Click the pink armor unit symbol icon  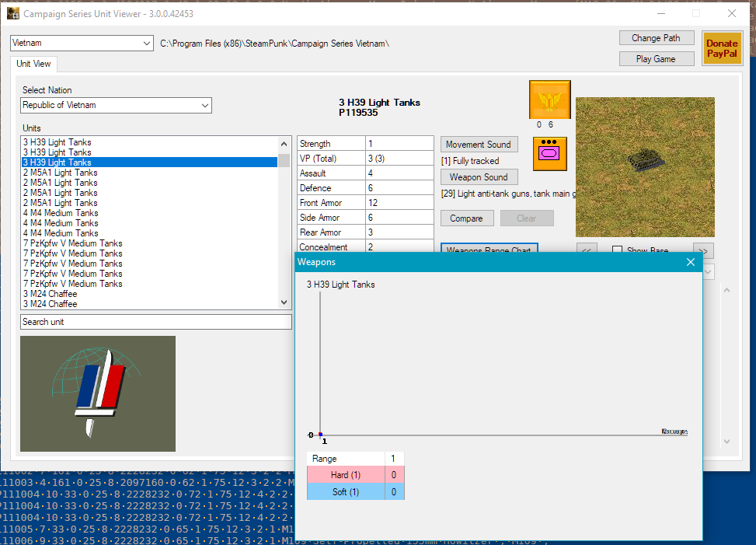(549, 154)
